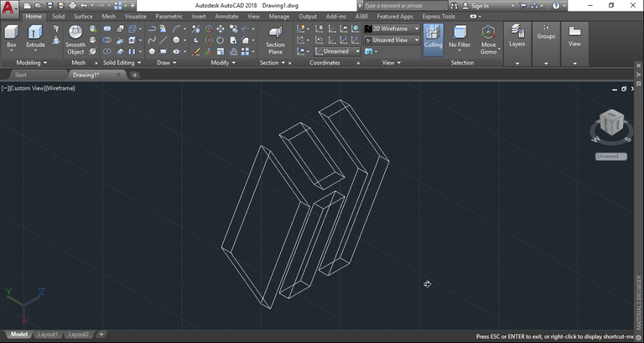Open the Unnamed UCS dropdown
The image size is (644, 343).
[337, 51]
